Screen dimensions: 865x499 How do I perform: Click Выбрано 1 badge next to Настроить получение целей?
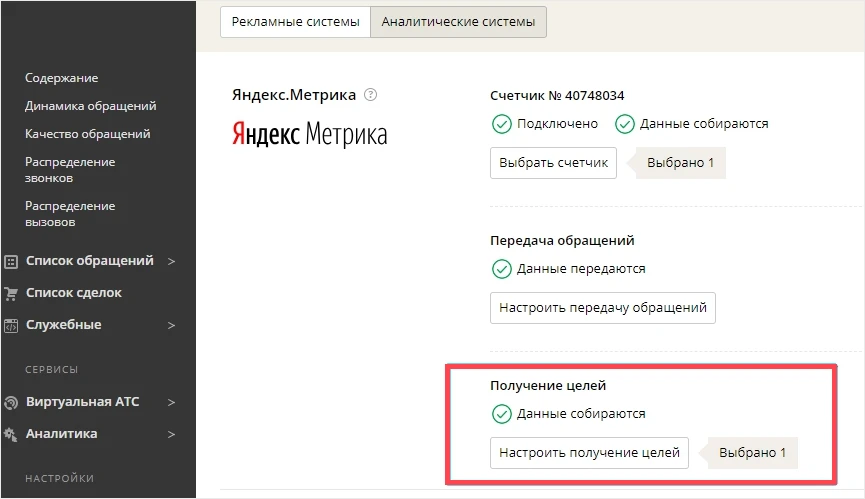click(x=749, y=453)
